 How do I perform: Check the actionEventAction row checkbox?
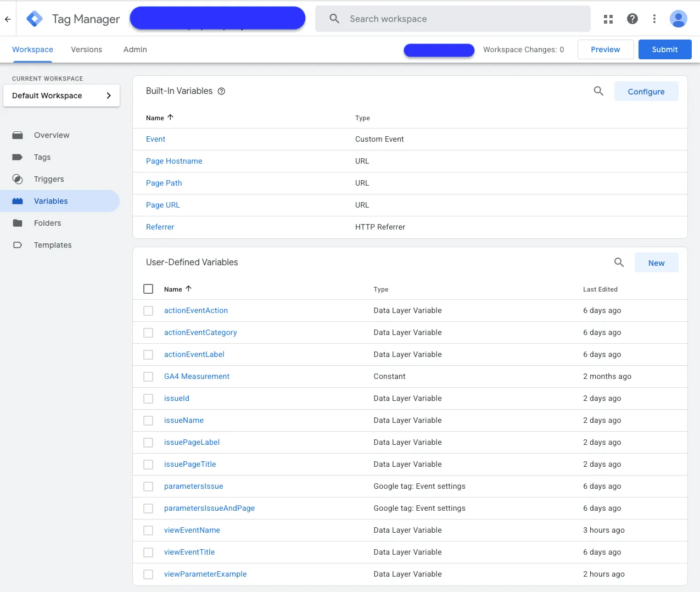(x=148, y=311)
